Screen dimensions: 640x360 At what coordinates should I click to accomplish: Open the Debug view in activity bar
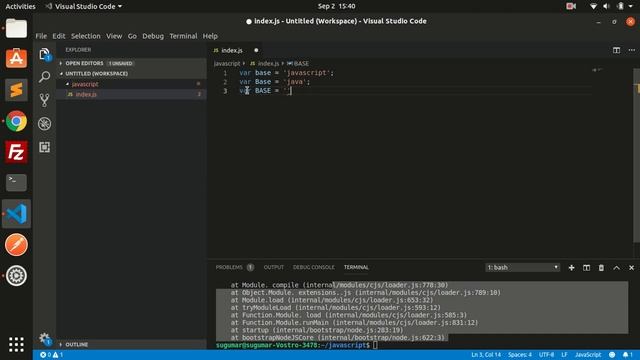(44, 124)
